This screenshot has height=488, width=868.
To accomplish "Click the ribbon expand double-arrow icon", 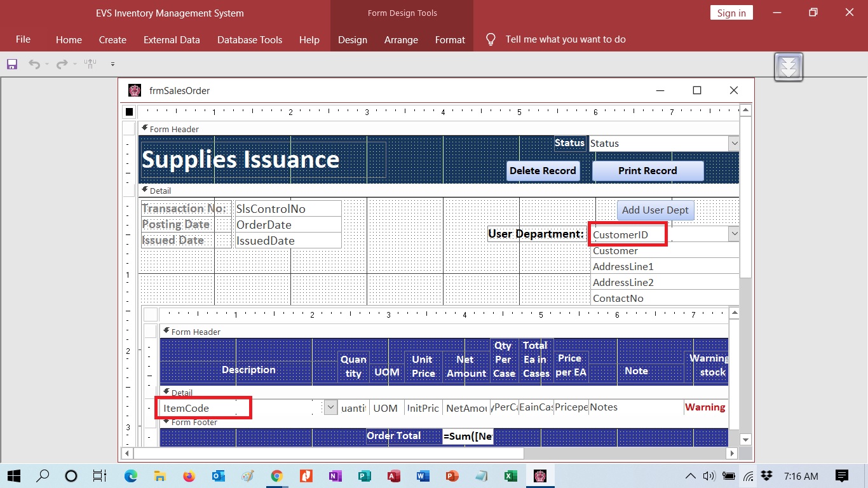I will point(789,67).
